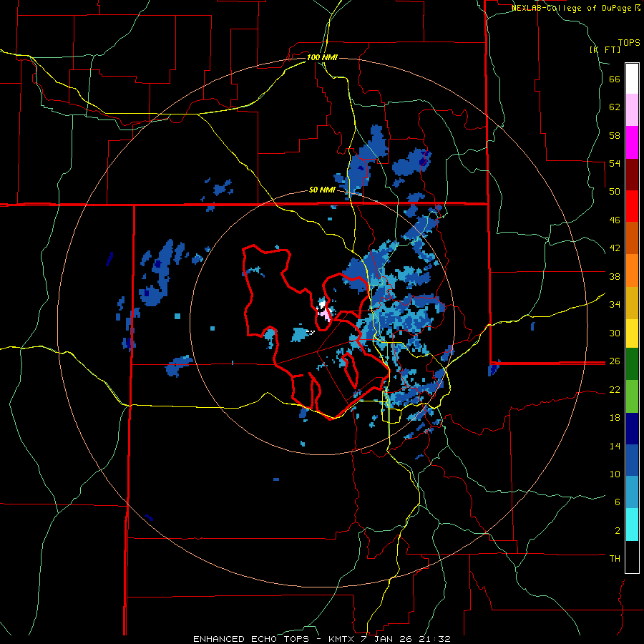
Task: Click the legend value 66
Action: coord(615,79)
